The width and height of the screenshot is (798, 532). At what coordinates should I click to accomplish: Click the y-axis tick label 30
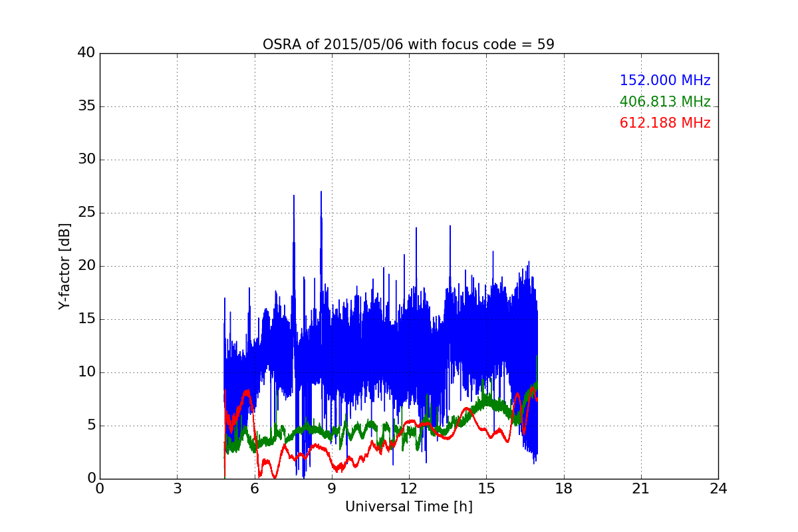[x=86, y=160]
